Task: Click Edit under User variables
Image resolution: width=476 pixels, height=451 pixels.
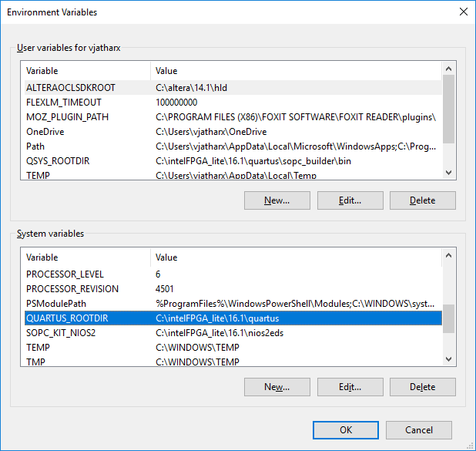Action: point(350,200)
